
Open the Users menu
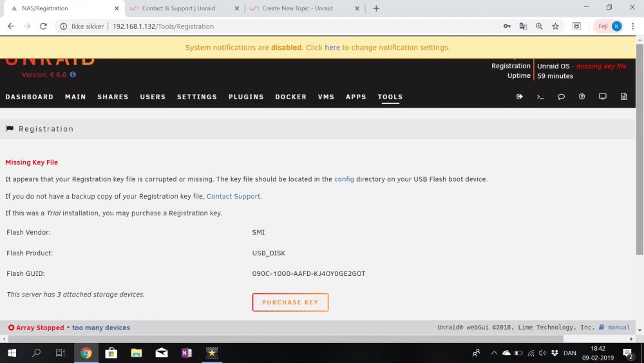pyautogui.click(x=153, y=97)
